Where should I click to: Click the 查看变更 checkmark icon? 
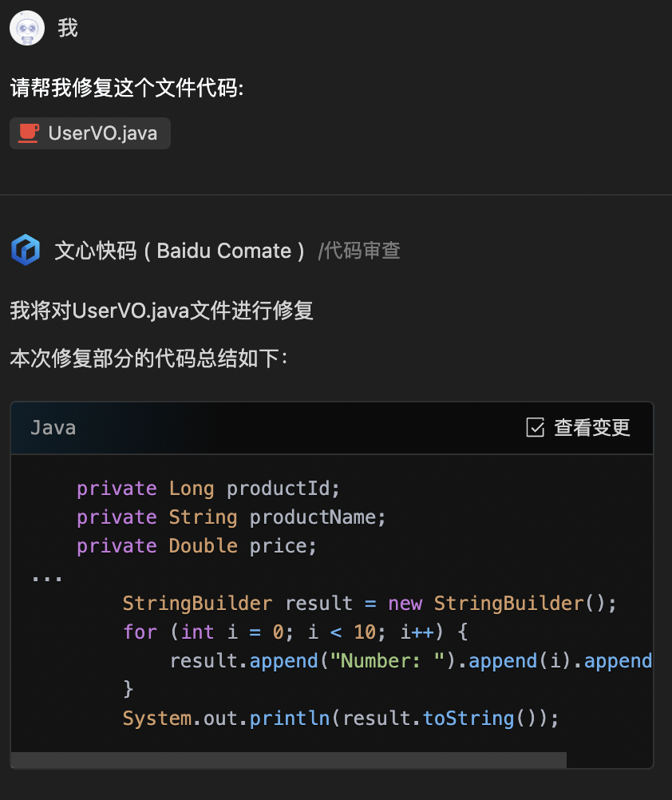pos(536,428)
